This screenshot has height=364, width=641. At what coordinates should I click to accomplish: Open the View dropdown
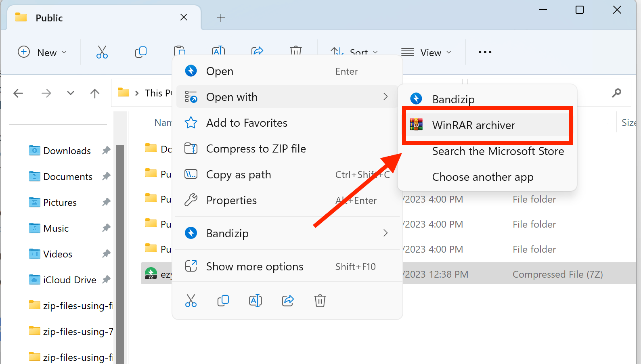426,52
